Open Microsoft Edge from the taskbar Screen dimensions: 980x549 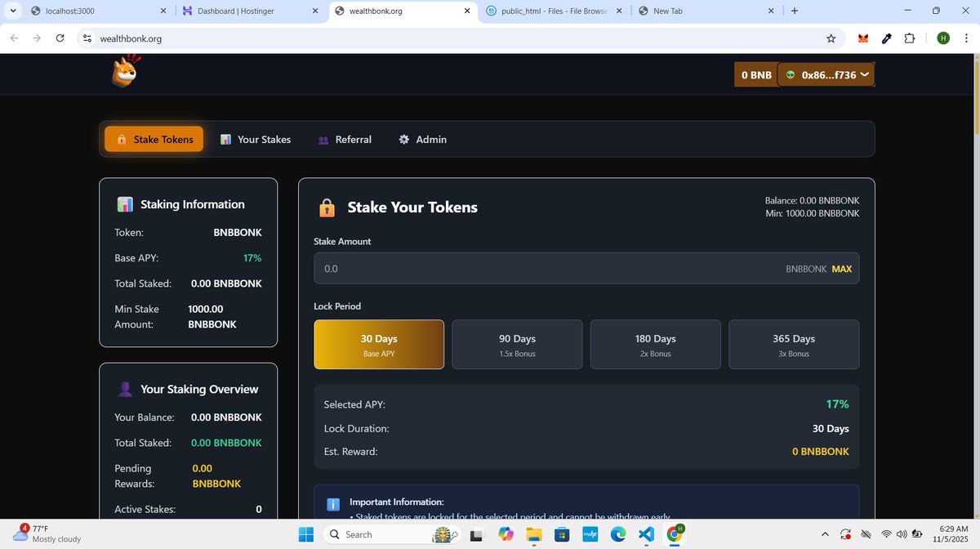[617, 534]
